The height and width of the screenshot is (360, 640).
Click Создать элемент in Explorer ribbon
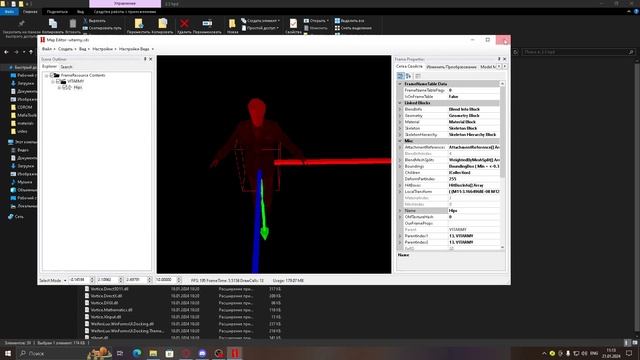(260, 20)
